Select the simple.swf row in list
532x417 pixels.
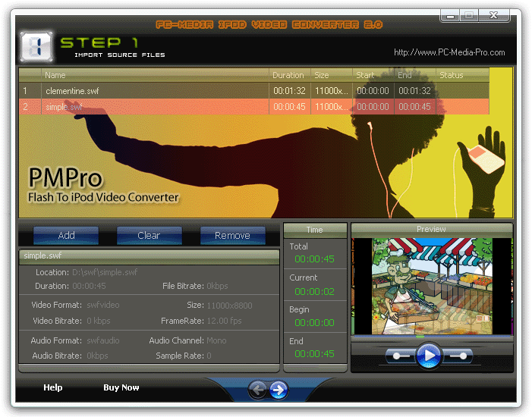pyautogui.click(x=253, y=107)
